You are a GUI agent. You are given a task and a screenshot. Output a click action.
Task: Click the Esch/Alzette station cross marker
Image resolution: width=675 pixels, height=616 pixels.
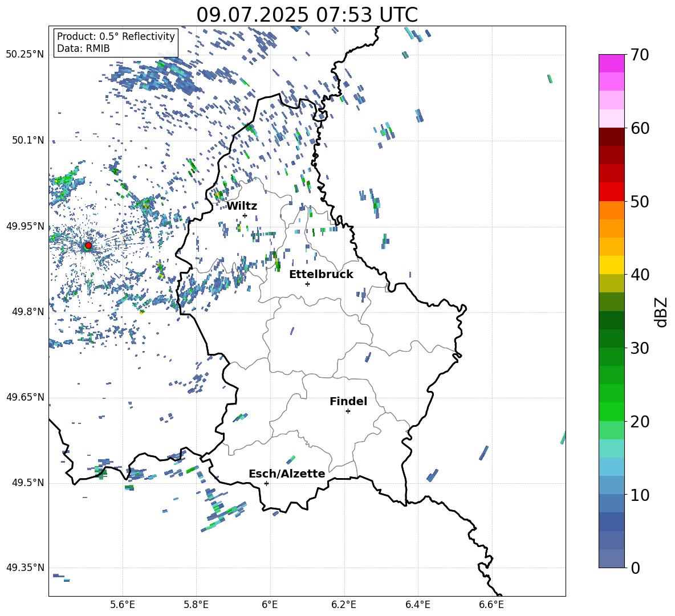[x=266, y=483]
